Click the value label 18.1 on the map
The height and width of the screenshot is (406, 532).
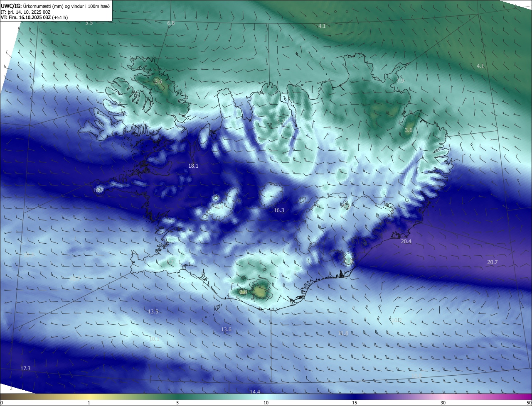pos(193,166)
